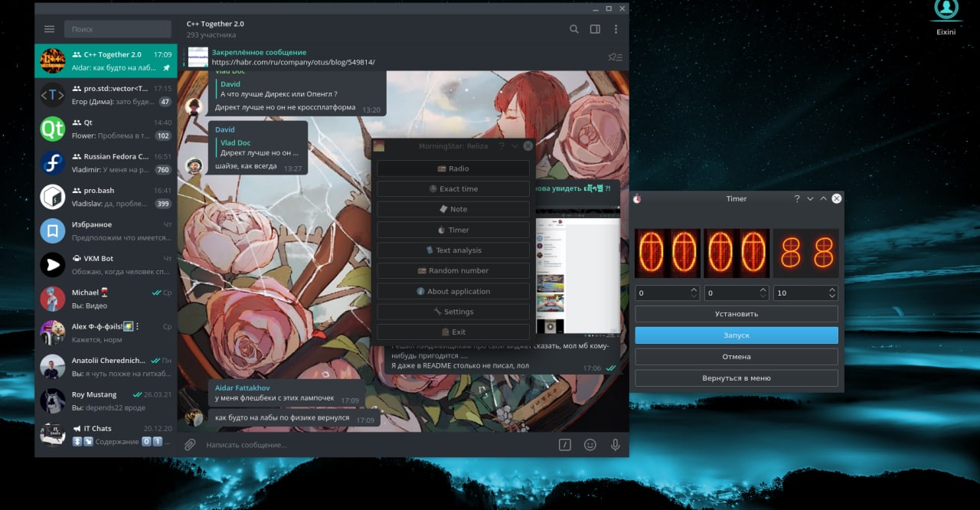
Task: Open Timer in the MorningStar menu
Action: [453, 230]
